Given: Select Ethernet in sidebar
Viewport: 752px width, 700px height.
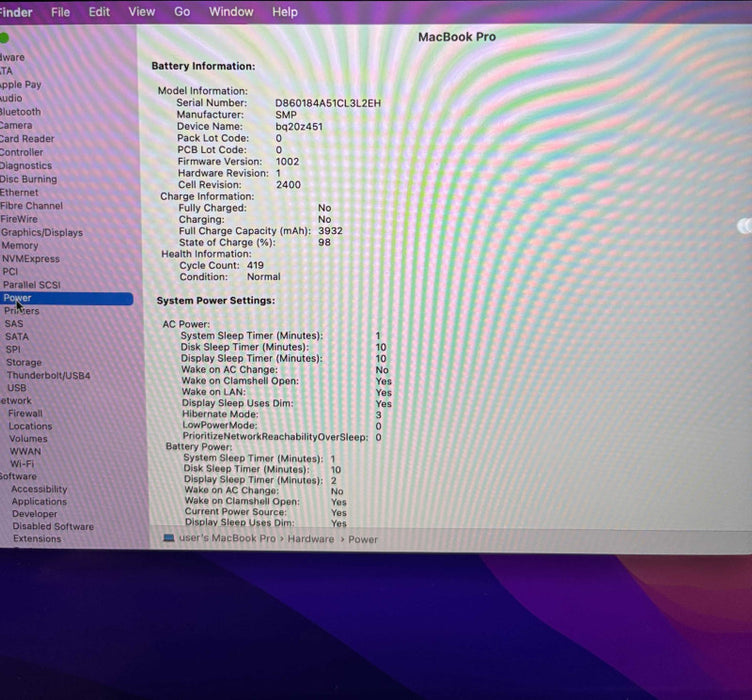Looking at the screenshot, I should click(x=19, y=192).
